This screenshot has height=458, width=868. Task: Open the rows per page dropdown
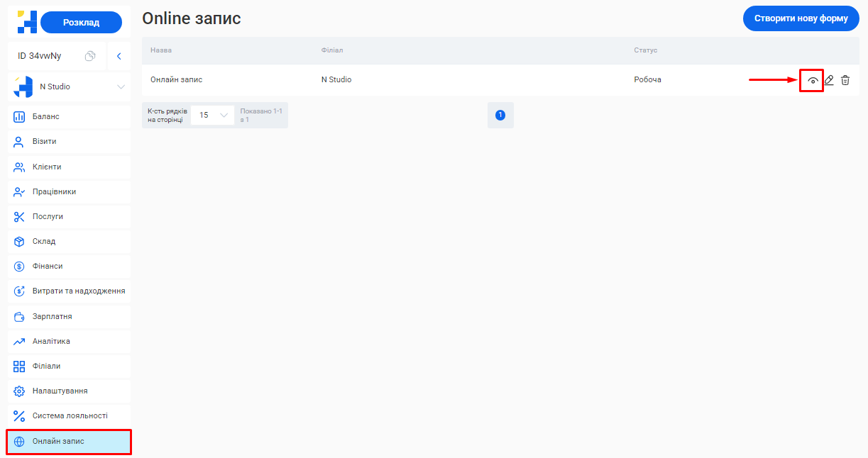[213, 115]
